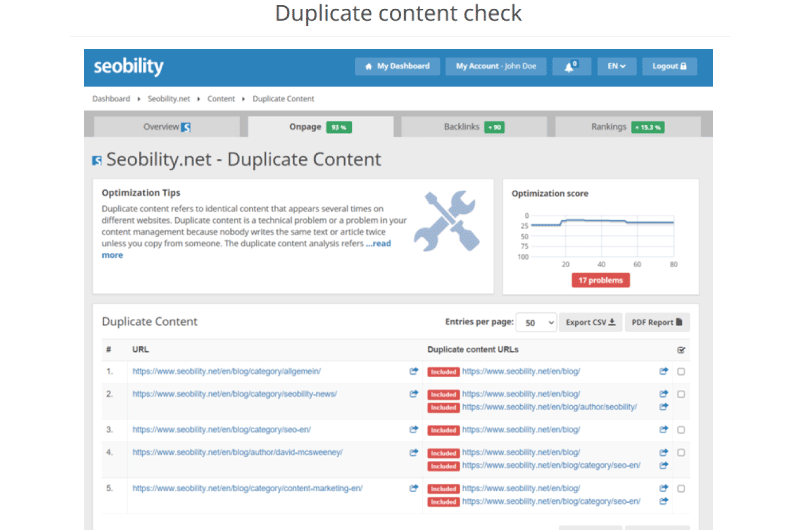Viewport: 800px width, 530px height.
Task: Go to Content breadcrumb
Action: (221, 98)
